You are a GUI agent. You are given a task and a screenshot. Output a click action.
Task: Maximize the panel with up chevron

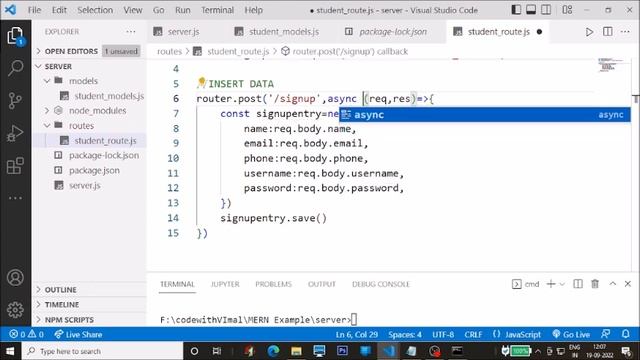pyautogui.click(x=613, y=284)
